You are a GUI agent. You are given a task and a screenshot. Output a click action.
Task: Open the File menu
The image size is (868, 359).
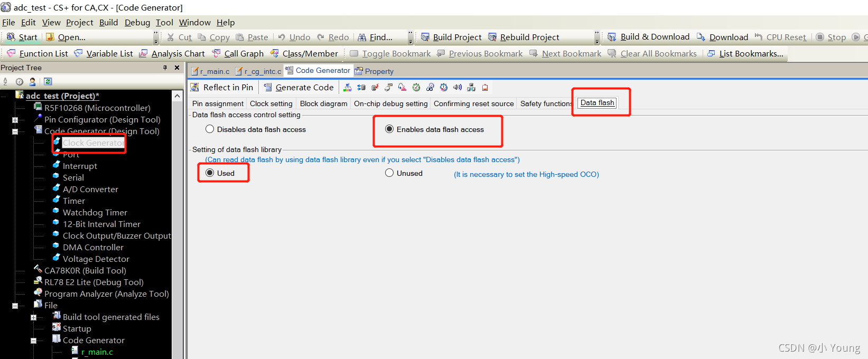[8, 22]
